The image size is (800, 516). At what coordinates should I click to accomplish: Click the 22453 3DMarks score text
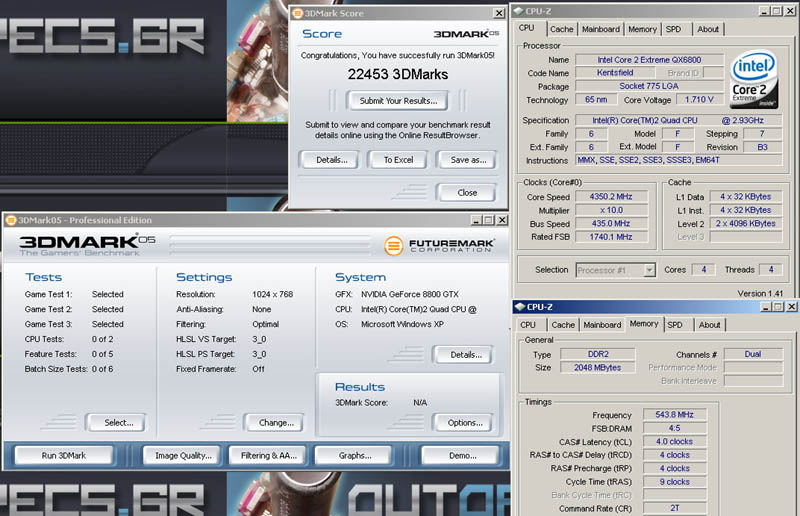[x=398, y=75]
